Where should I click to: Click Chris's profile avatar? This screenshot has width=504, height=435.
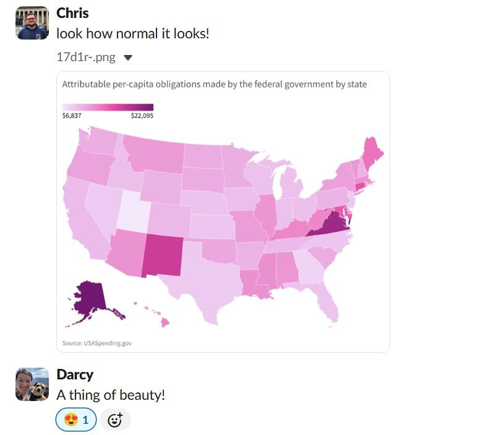pyautogui.click(x=32, y=23)
